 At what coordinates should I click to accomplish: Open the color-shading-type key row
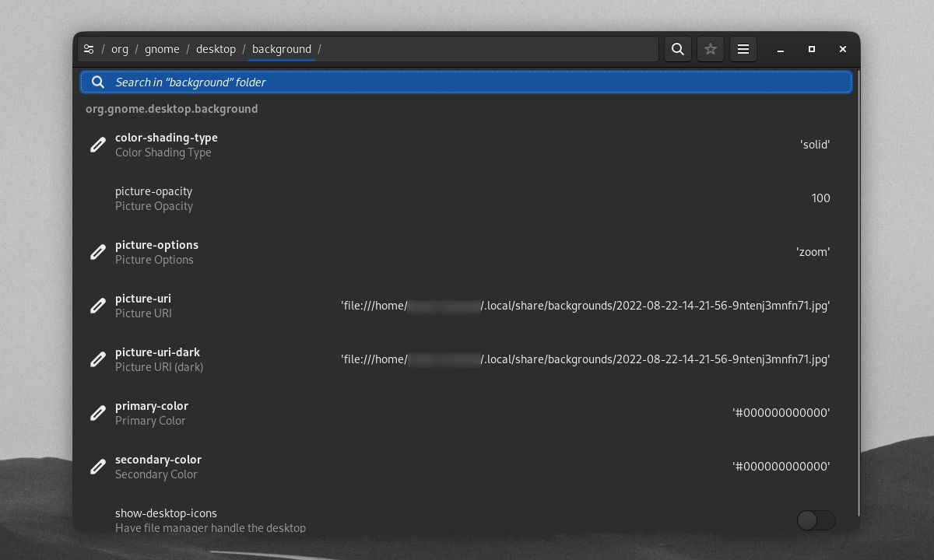(x=465, y=145)
